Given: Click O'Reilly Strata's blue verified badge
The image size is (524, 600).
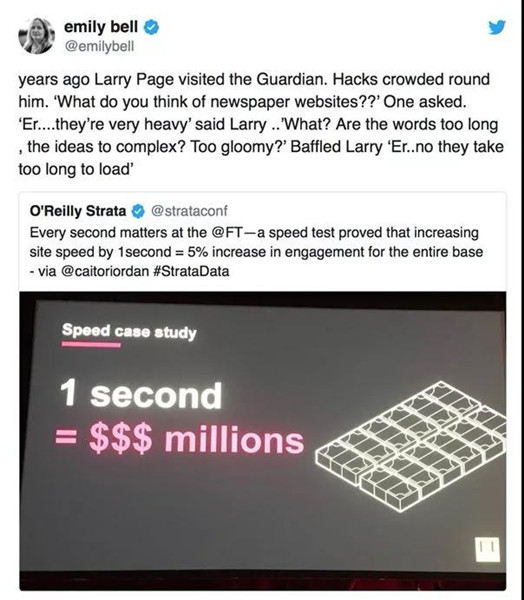Looking at the screenshot, I should [x=138, y=211].
